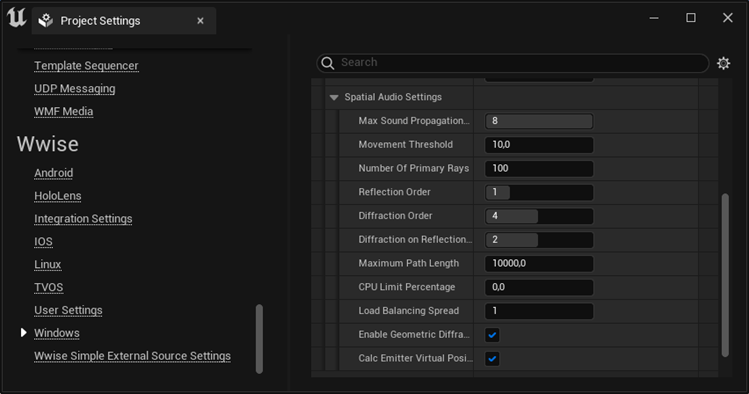Image resolution: width=749 pixels, height=394 pixels.
Task: Select the Project Settings tab
Action: click(124, 21)
